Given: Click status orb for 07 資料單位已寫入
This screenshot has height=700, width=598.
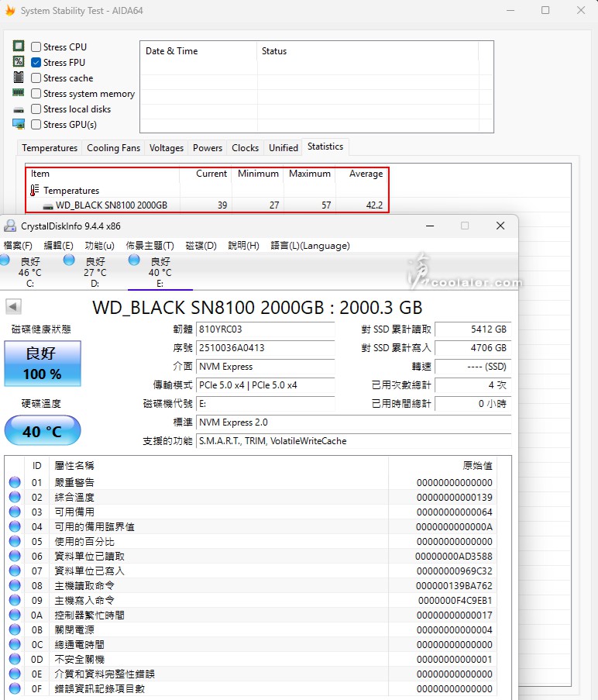Looking at the screenshot, I should (15, 571).
